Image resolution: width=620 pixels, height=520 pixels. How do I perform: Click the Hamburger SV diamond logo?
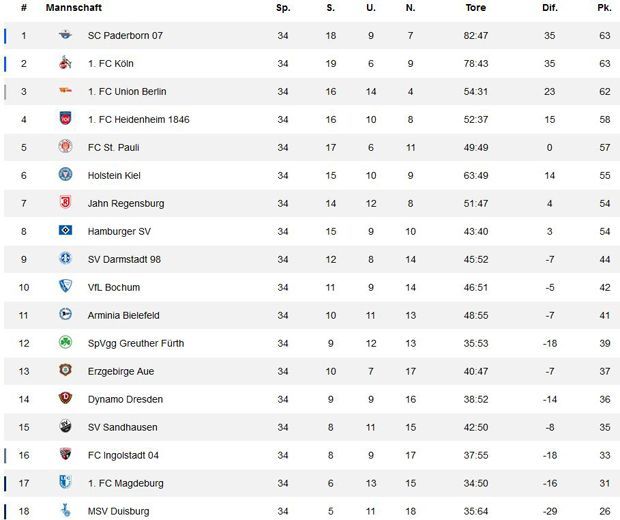click(65, 232)
